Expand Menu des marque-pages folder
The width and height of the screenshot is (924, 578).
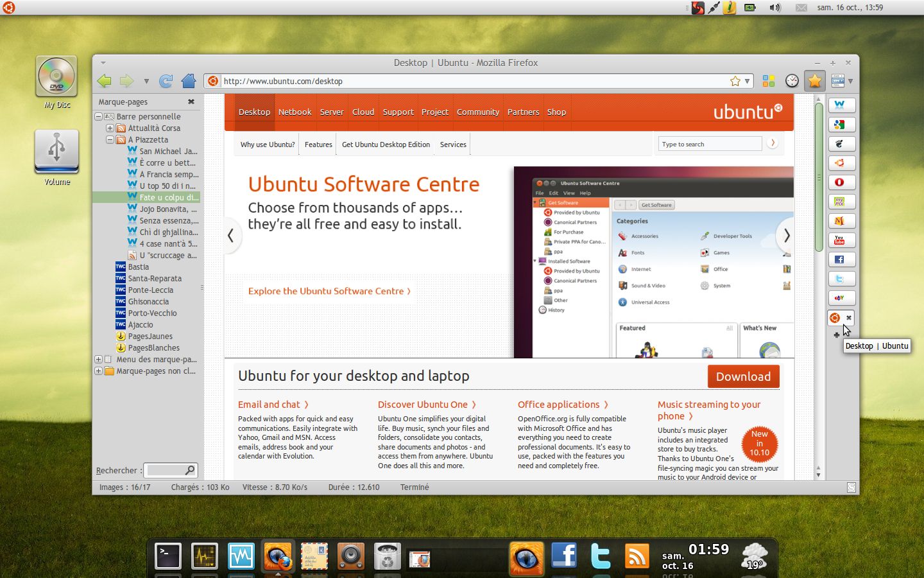click(x=99, y=359)
